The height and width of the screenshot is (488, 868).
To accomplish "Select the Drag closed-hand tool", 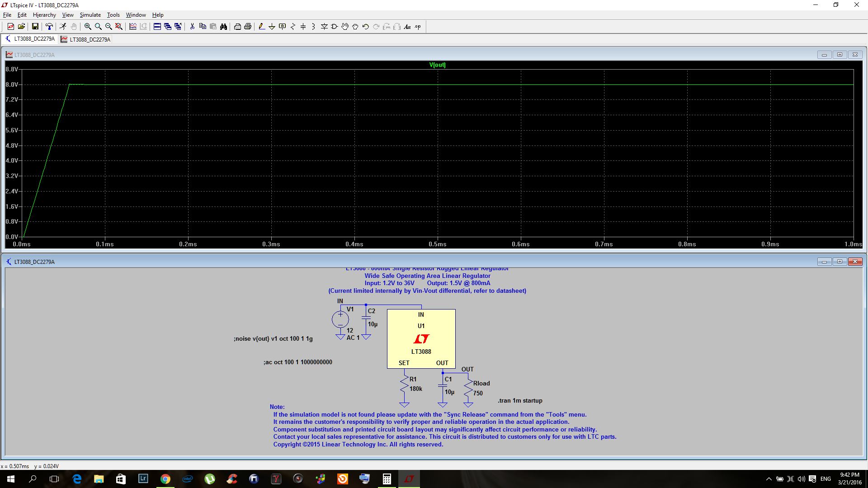I will (355, 27).
